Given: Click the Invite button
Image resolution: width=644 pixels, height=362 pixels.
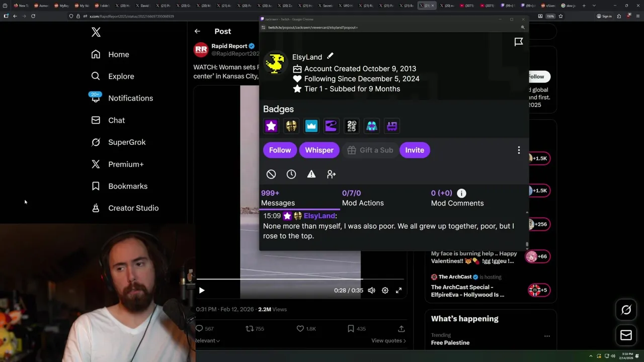Looking at the screenshot, I should point(415,150).
